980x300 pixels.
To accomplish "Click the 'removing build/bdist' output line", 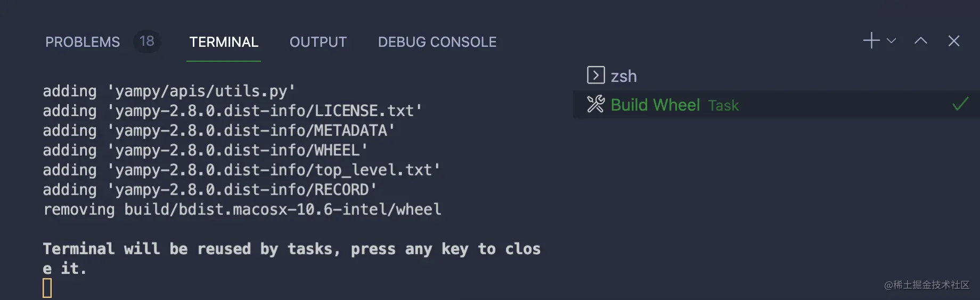I will pyautogui.click(x=242, y=210).
